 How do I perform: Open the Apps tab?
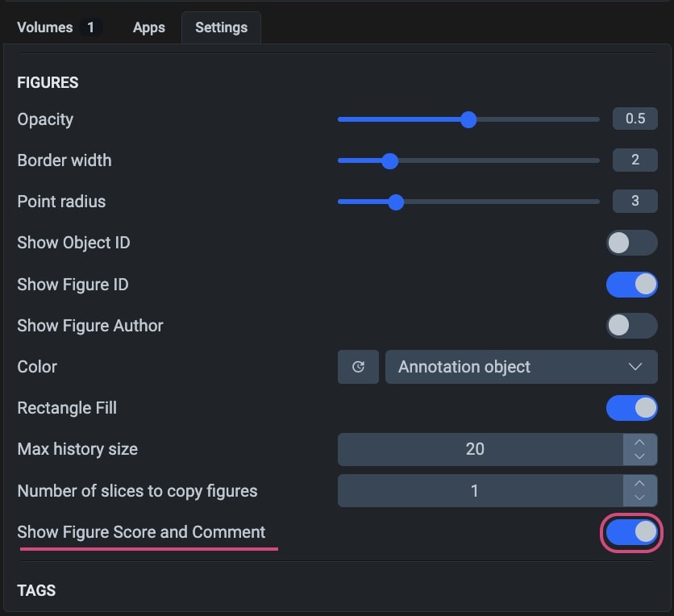point(149,27)
